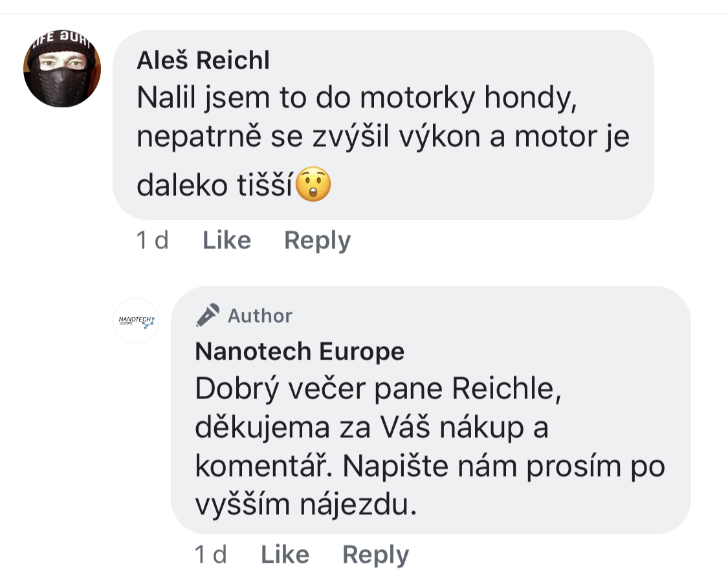Click the words 'daleko tišší'
This screenshot has width=728, height=586.
click(215, 186)
